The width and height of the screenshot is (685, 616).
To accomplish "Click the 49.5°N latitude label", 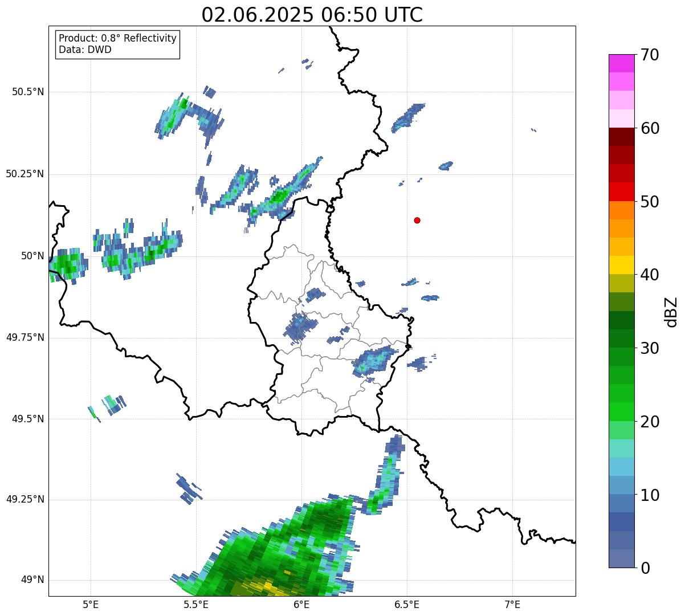I will (28, 419).
